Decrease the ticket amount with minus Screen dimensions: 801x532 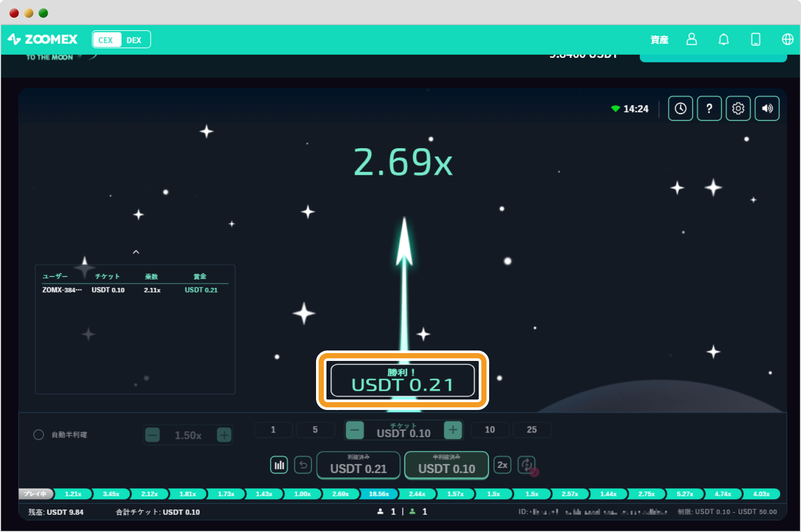pos(355,430)
